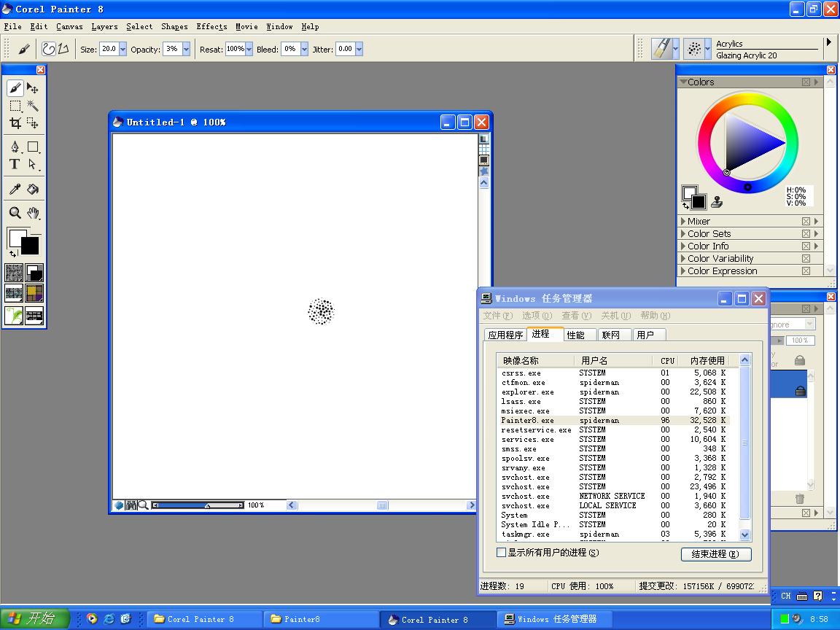This screenshot has height=630, width=840.
Task: Click the clone color rubber stamp icon
Action: 717,202
